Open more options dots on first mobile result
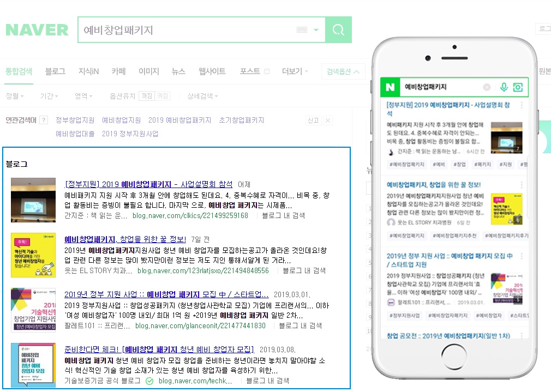Viewport: 551px width, 392px height. (x=522, y=105)
